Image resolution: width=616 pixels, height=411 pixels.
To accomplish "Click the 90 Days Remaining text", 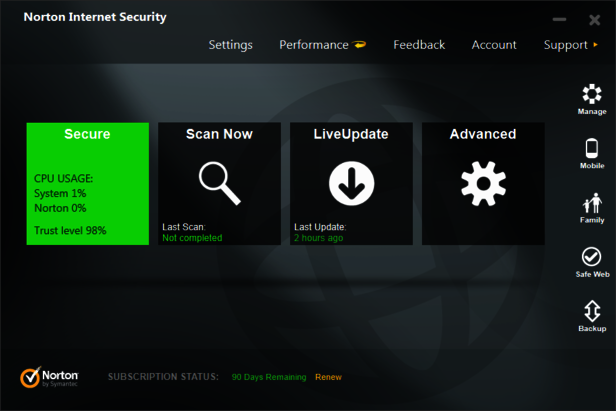I will point(269,377).
